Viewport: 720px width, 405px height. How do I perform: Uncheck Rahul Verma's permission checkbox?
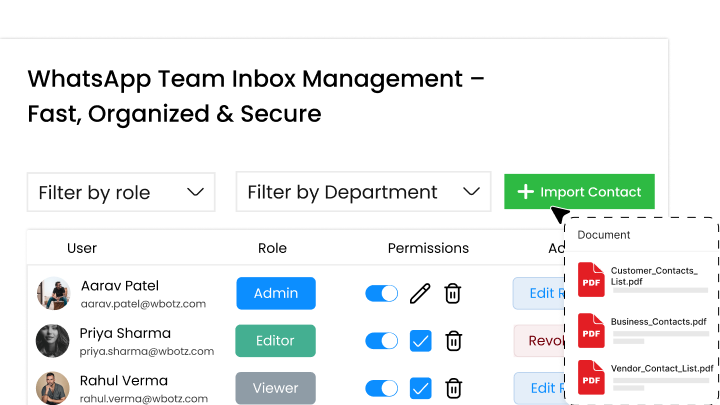pos(421,388)
